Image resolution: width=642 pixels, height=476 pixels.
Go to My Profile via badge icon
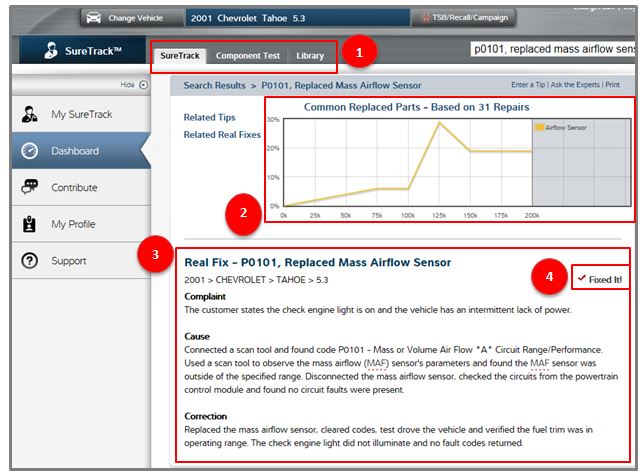30,224
